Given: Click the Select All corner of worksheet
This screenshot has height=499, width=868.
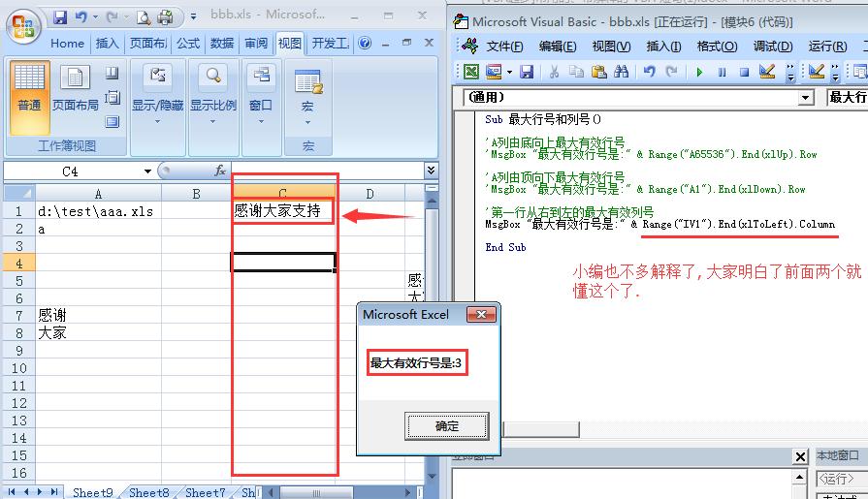Looking at the screenshot, I should coord(19,193).
